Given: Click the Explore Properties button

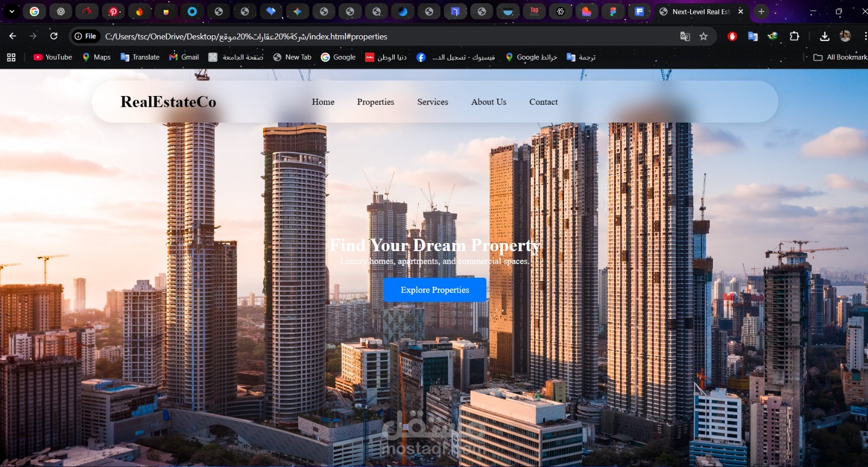Looking at the screenshot, I should (435, 290).
